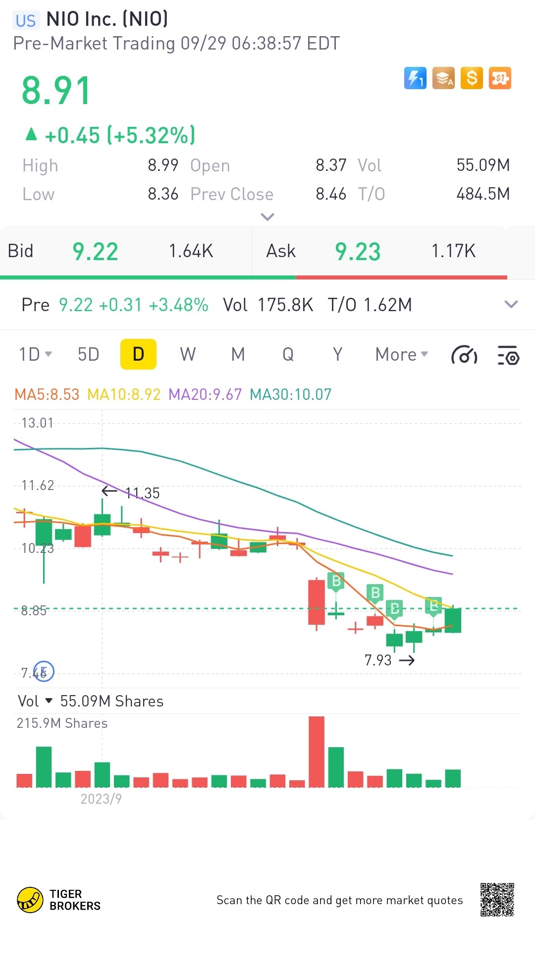Screen dimensions: 535x980
Task: Tap the current price 8.91
Action: click(56, 91)
